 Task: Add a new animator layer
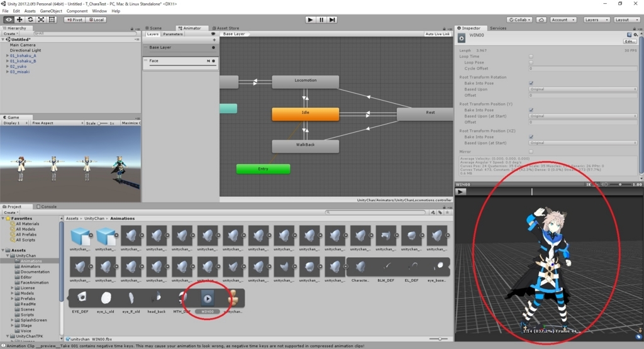(214, 40)
